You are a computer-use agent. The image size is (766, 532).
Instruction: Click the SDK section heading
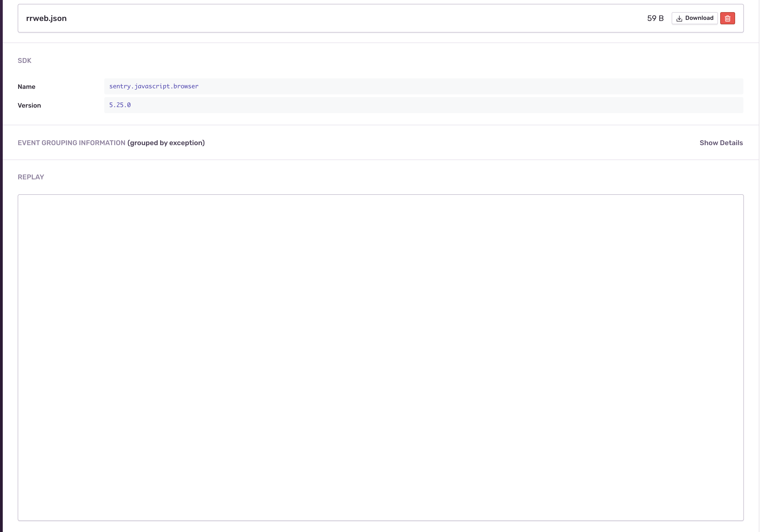click(25, 60)
